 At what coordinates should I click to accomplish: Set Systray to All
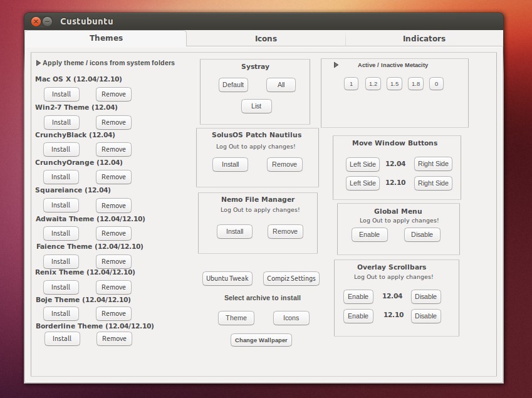pos(281,85)
